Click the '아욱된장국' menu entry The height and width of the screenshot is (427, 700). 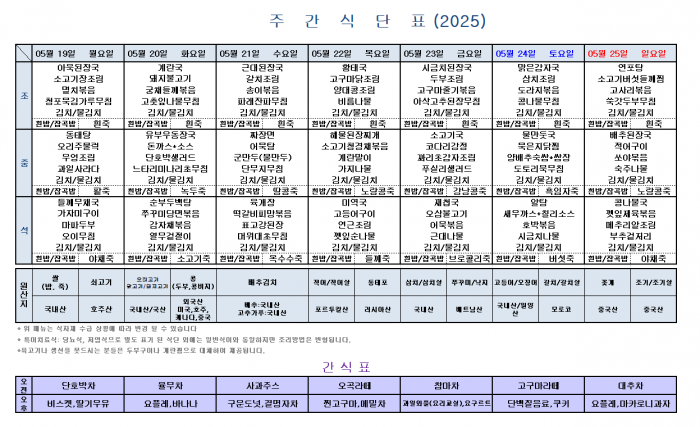pos(78,68)
